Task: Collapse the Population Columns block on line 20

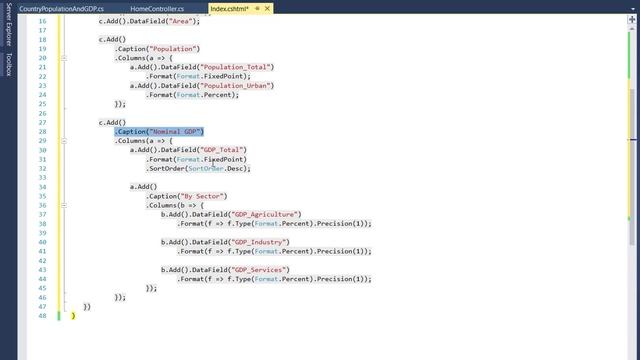Action: click(64, 58)
